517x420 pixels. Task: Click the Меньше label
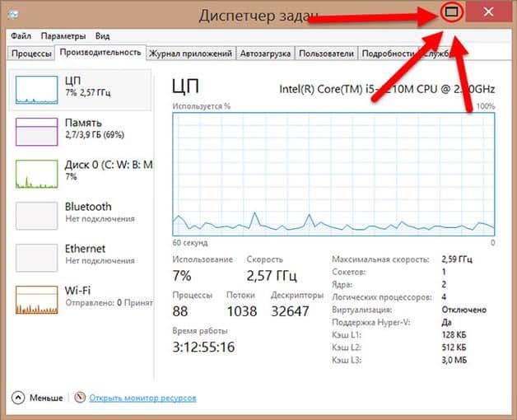coord(46,398)
